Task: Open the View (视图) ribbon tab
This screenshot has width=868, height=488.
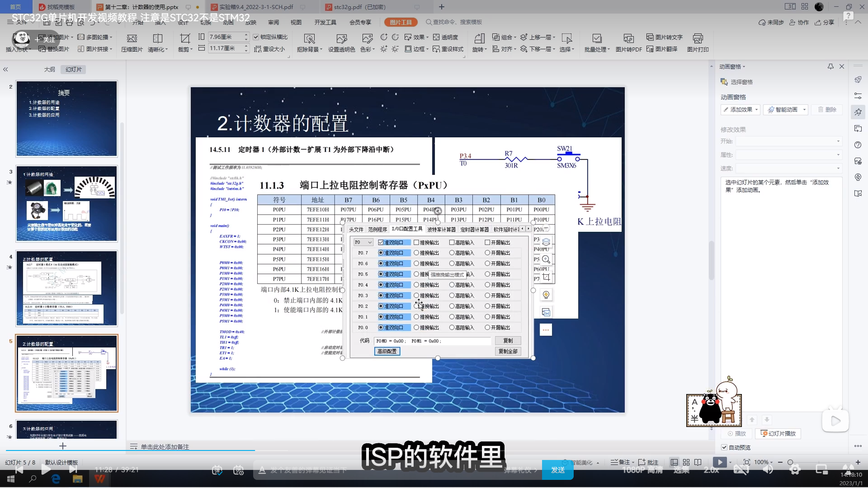Action: tap(296, 22)
